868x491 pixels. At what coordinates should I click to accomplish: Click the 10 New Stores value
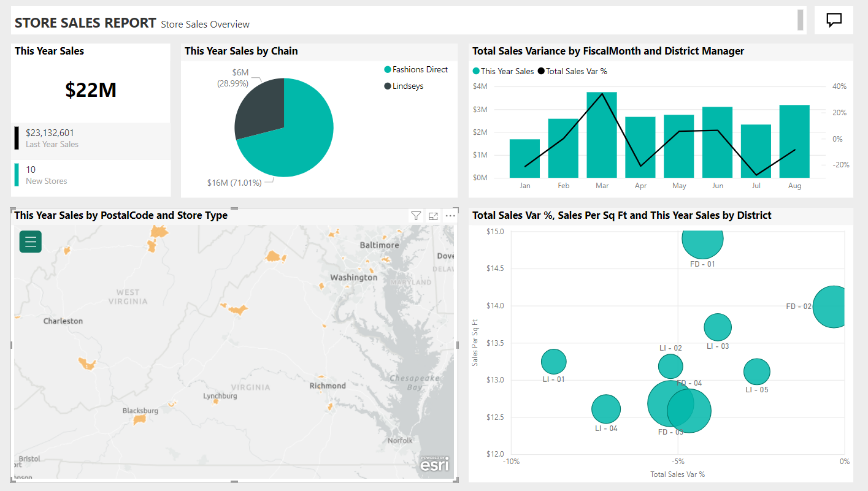[31, 170]
